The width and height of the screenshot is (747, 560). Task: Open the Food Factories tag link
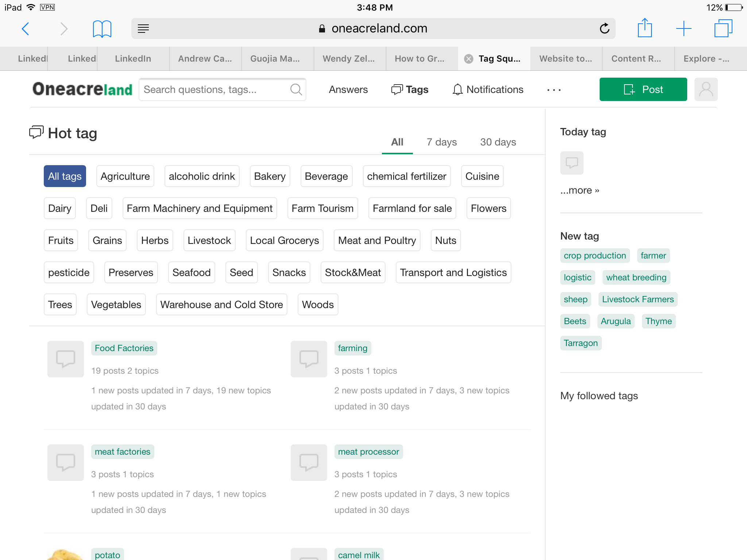pos(124,348)
